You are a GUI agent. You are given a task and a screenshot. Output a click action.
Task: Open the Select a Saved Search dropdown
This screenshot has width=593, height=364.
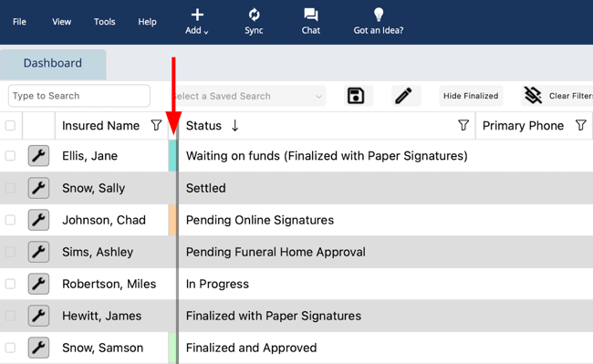[x=248, y=96]
